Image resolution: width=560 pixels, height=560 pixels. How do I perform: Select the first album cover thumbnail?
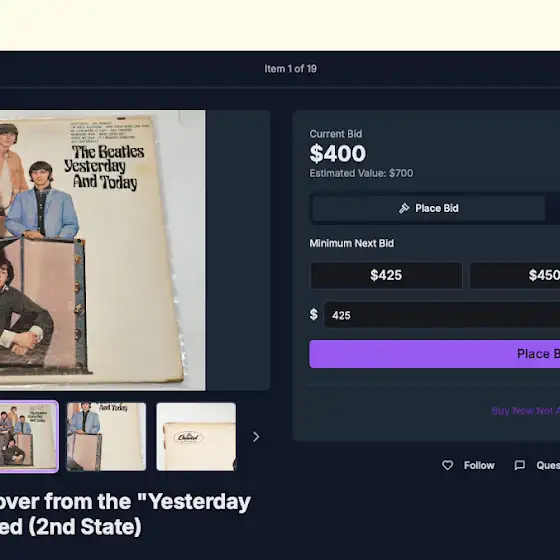coord(29,437)
